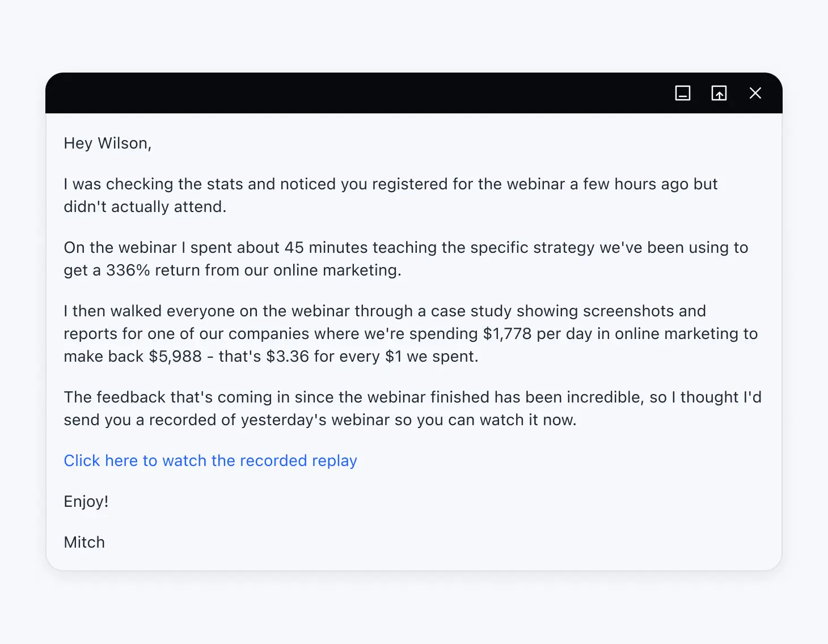Click the "Hey Wilson," greeting line

click(x=108, y=143)
